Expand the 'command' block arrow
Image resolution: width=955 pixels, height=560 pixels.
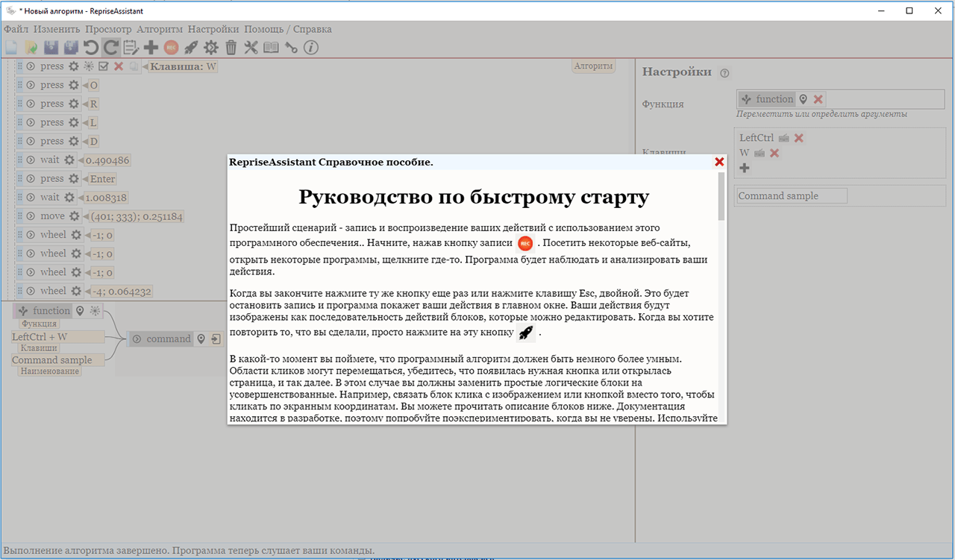coord(137,339)
